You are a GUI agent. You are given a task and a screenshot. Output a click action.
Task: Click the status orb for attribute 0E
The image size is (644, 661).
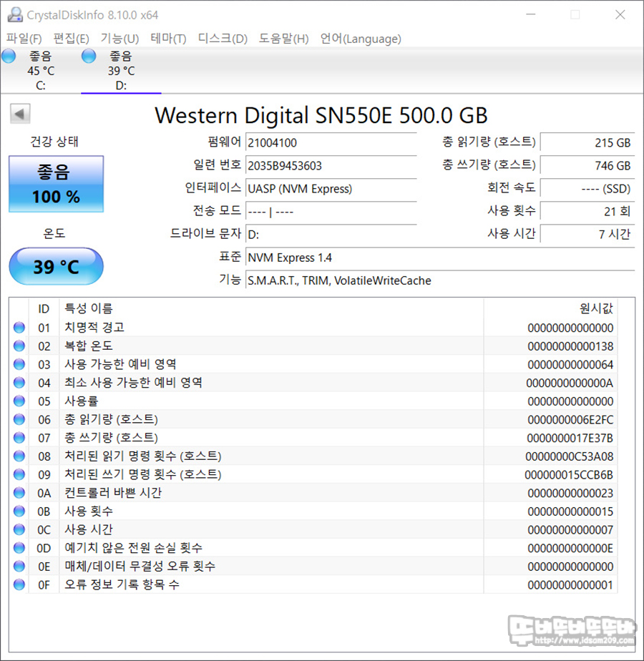pos(19,567)
